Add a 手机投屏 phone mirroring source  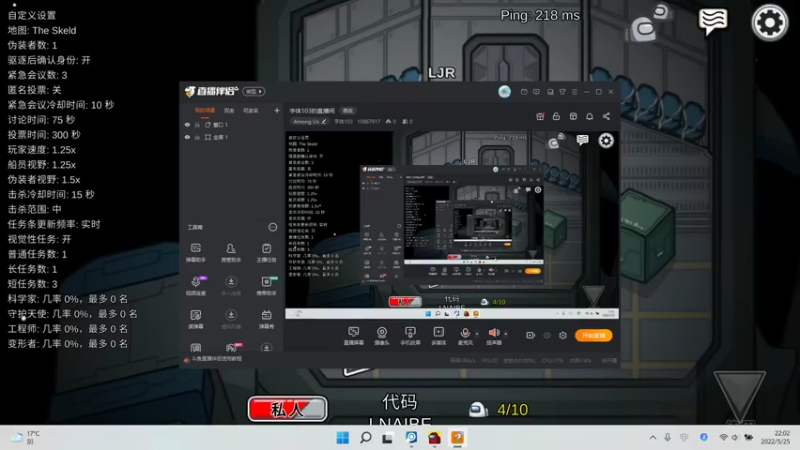(x=410, y=336)
